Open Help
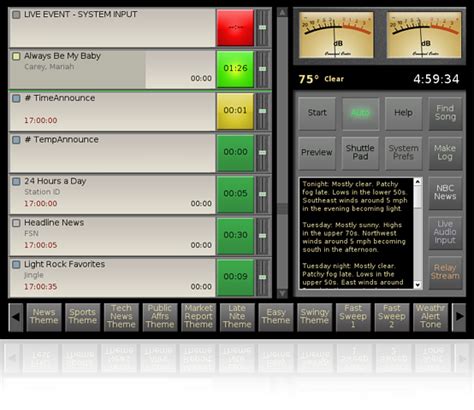 [x=403, y=113]
